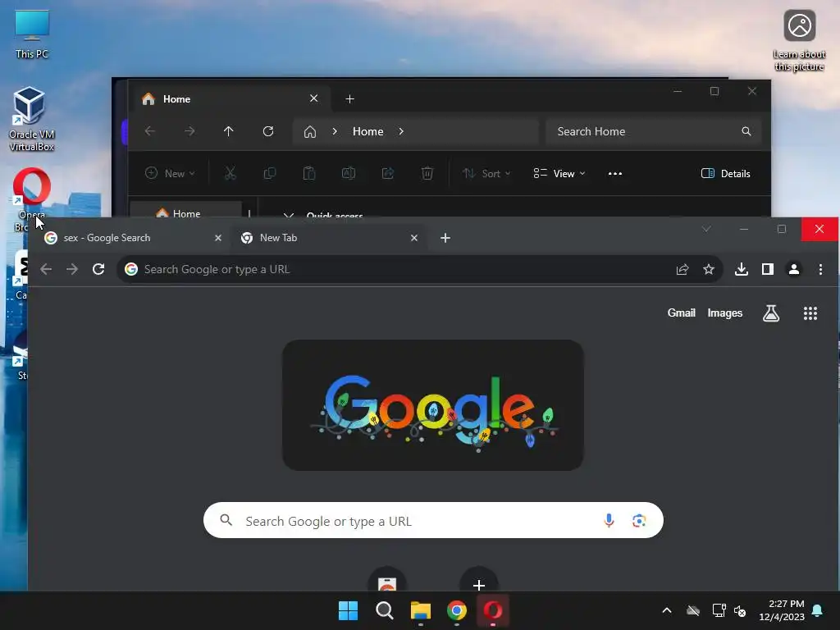The height and width of the screenshot is (630, 840).
Task: Click the voice search microphone icon
Action: [x=609, y=520]
